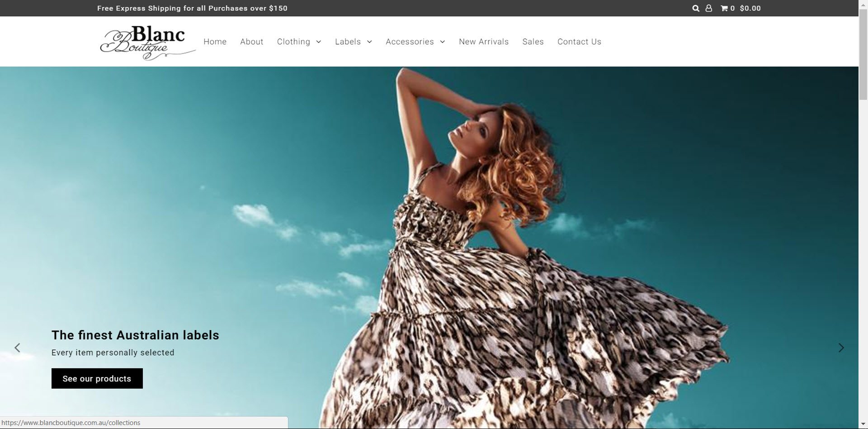The width and height of the screenshot is (868, 429).
Task: Open the shopping cart icon
Action: click(724, 8)
